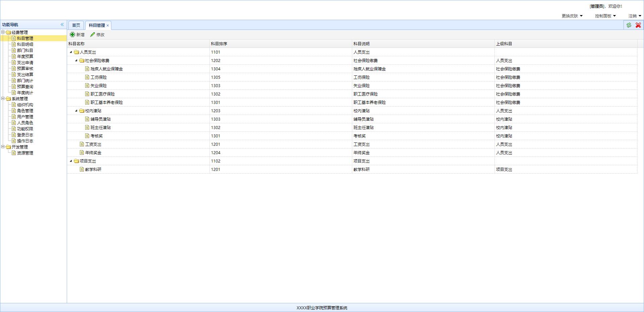Screen dimensions: 644x312
Task: Open 年度预算 in the sidebar
Action: click(x=25, y=56)
